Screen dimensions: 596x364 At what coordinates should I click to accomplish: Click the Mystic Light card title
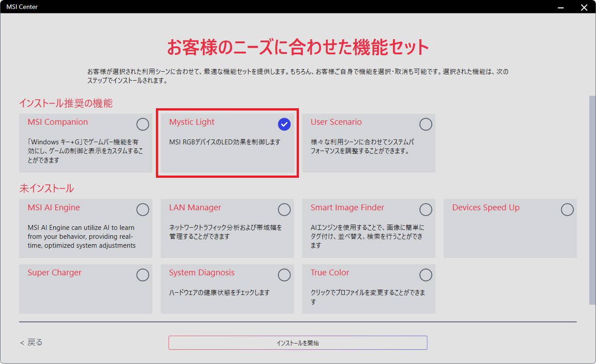192,122
